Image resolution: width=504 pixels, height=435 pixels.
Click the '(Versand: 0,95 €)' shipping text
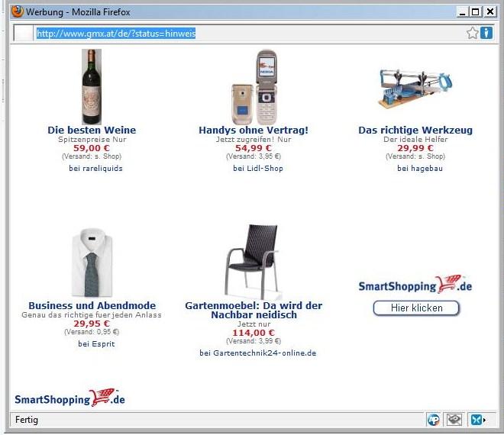pyautogui.click(x=92, y=332)
